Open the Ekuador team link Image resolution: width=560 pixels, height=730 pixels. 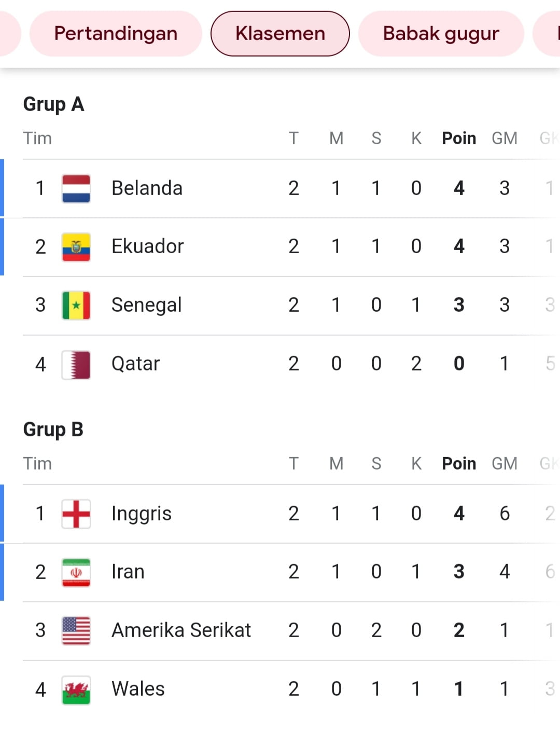(148, 246)
